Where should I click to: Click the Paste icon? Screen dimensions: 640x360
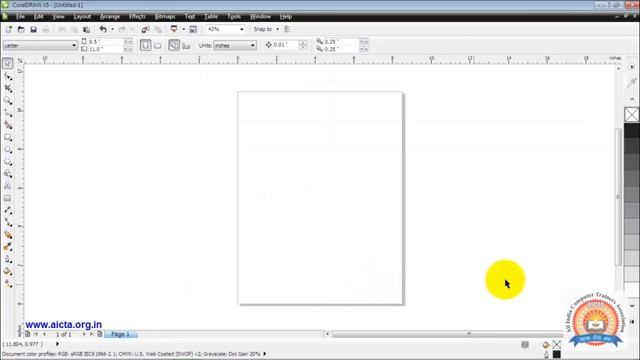[87, 29]
